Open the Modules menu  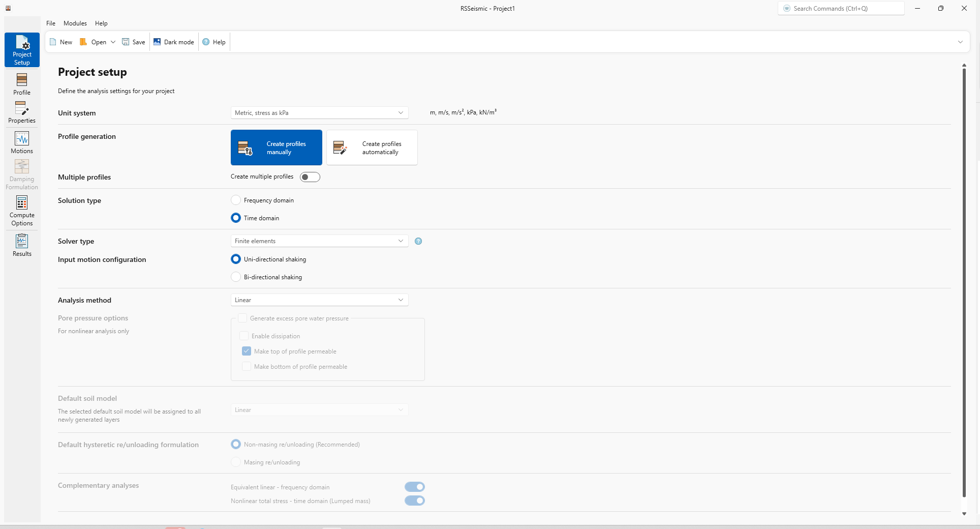(75, 23)
